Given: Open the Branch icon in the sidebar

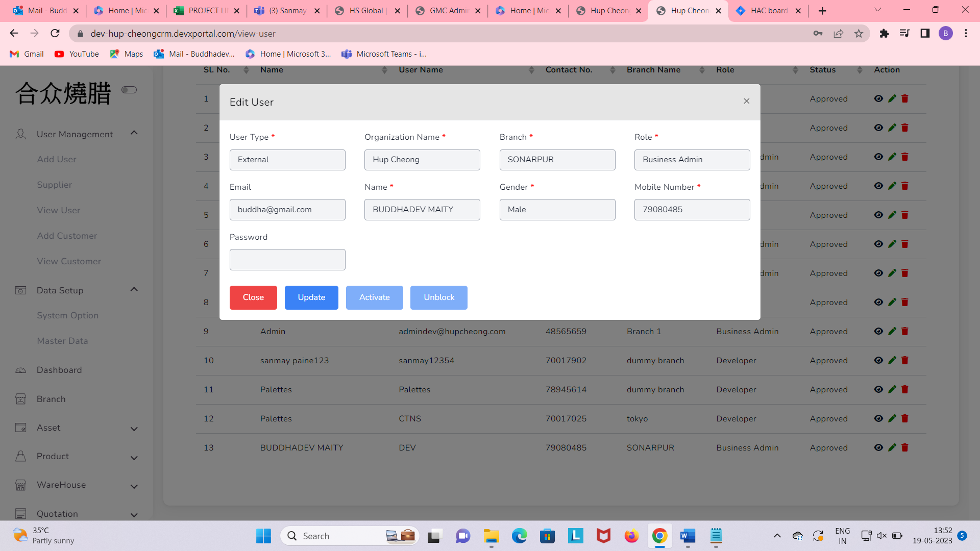Looking at the screenshot, I should click(20, 399).
